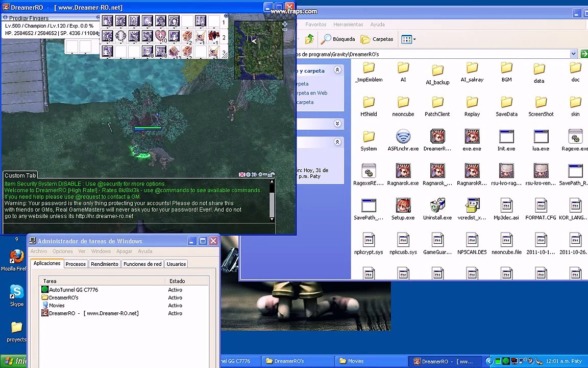
Task: Click the green Go arrow in Explorer
Action: pyautogui.click(x=584, y=54)
